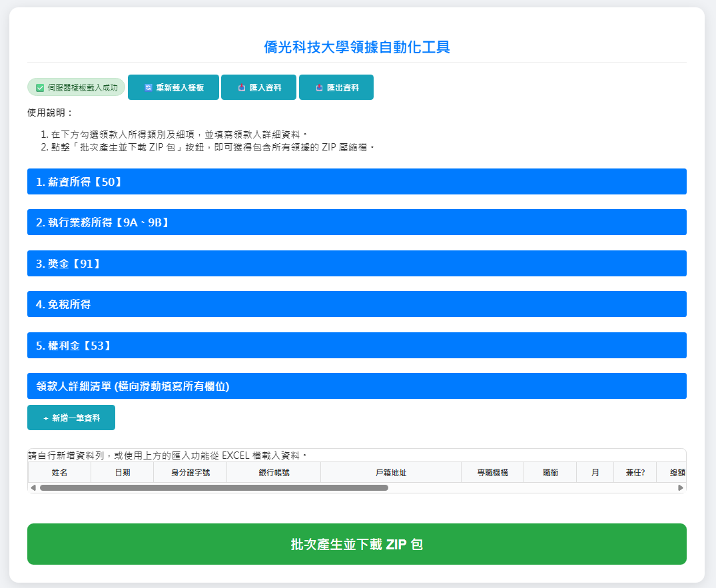Click the 身分證字號 column header
The width and height of the screenshot is (716, 588).
(190, 473)
